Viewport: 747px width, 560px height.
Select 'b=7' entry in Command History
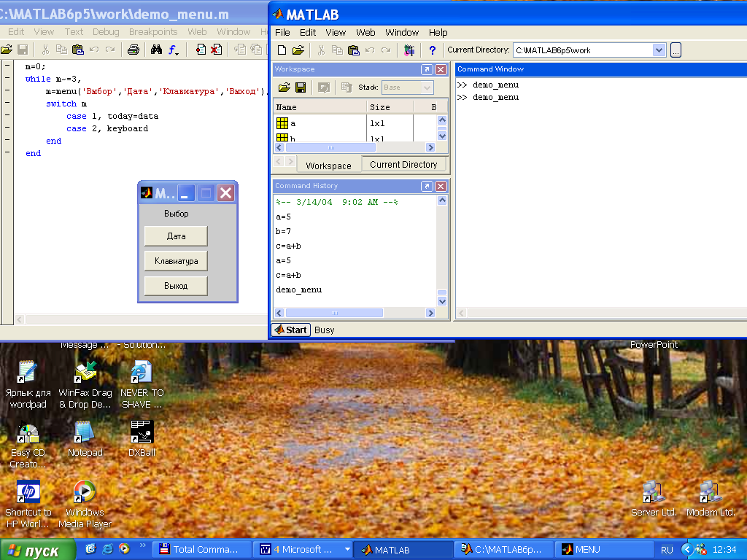coord(283,231)
